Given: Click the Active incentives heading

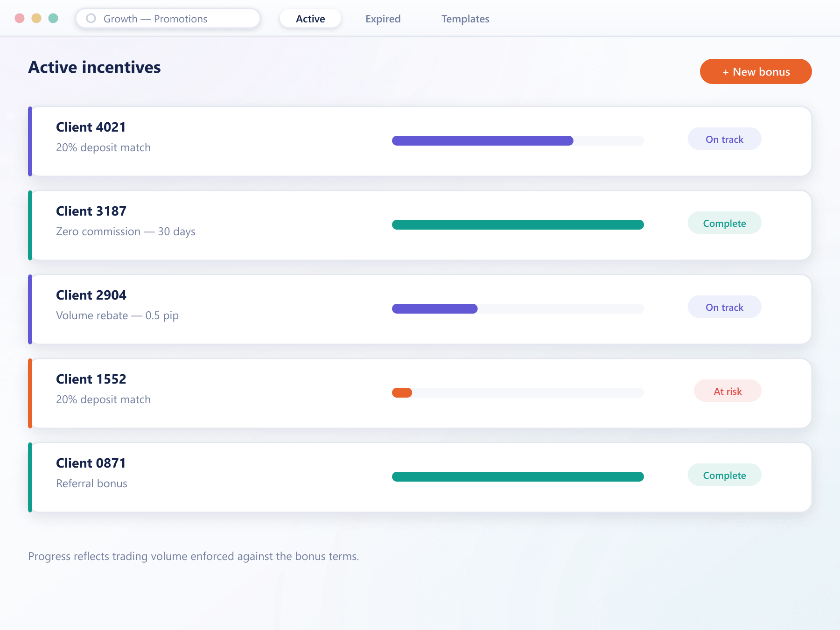Looking at the screenshot, I should coord(94,67).
